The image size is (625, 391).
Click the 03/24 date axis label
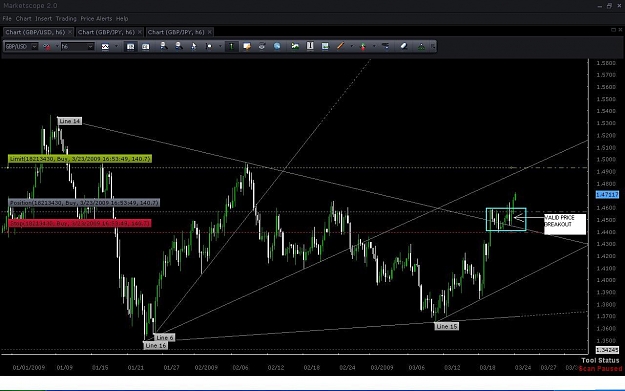(523, 367)
